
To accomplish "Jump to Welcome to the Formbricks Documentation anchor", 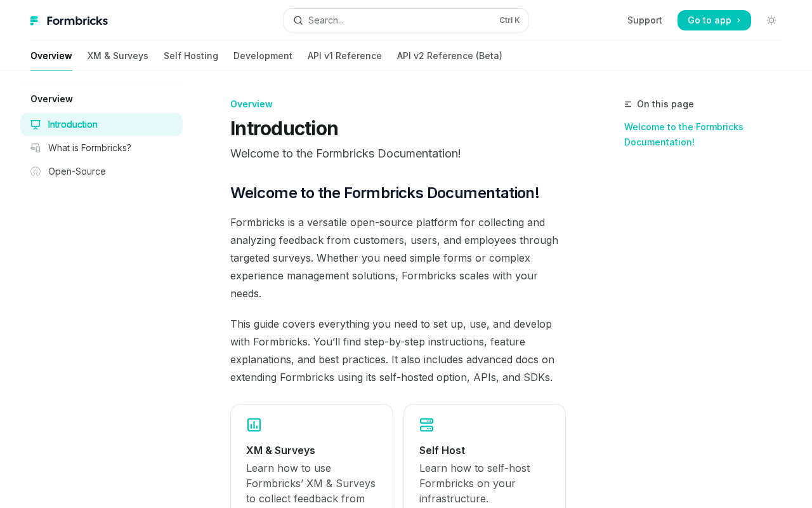I will pyautogui.click(x=684, y=135).
